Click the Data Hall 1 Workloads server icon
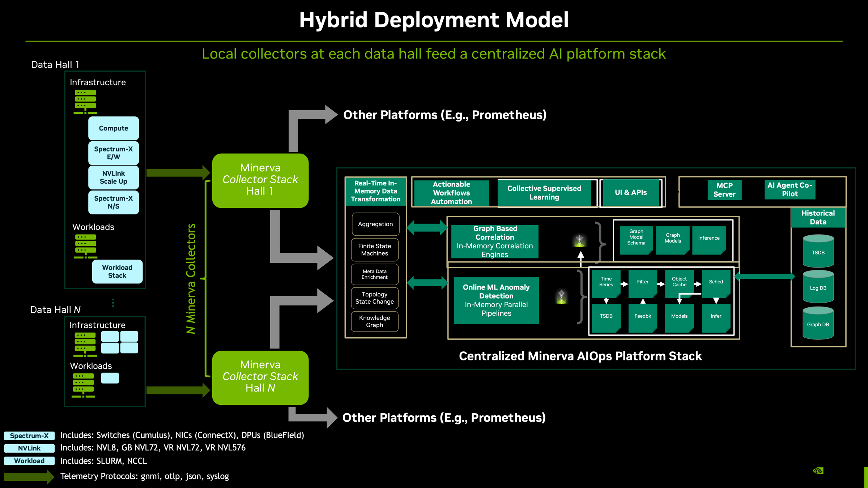Viewport: 868px width, 488px height. (x=86, y=247)
